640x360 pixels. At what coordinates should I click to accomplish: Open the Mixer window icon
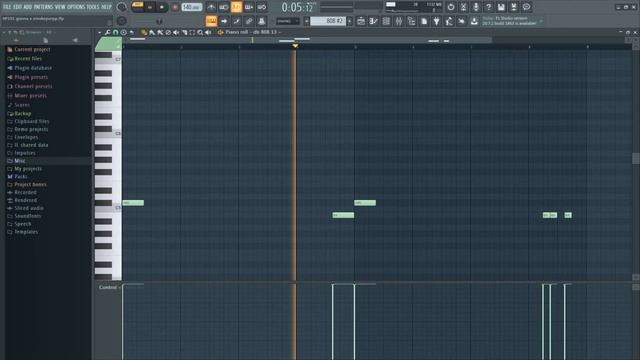click(x=399, y=21)
